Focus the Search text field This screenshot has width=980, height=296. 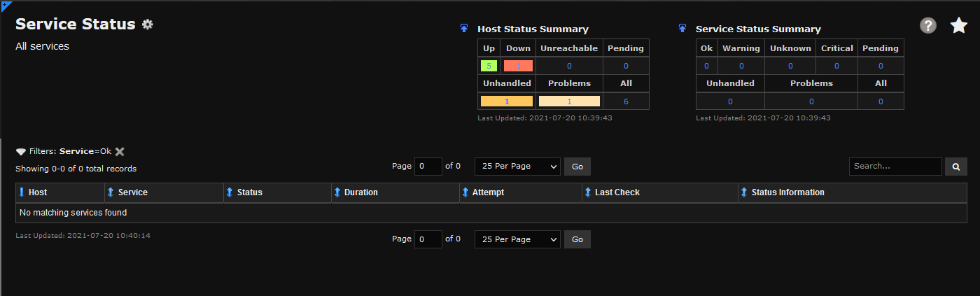click(x=895, y=167)
